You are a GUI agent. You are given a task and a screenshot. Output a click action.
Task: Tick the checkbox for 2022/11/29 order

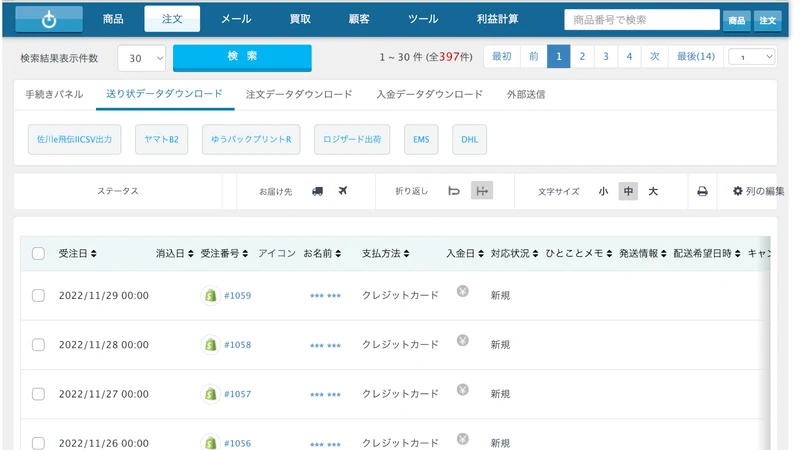pyautogui.click(x=38, y=295)
